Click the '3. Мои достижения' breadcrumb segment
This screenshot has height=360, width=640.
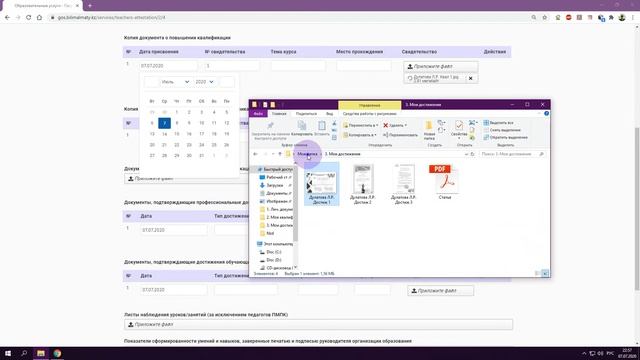pos(342,154)
